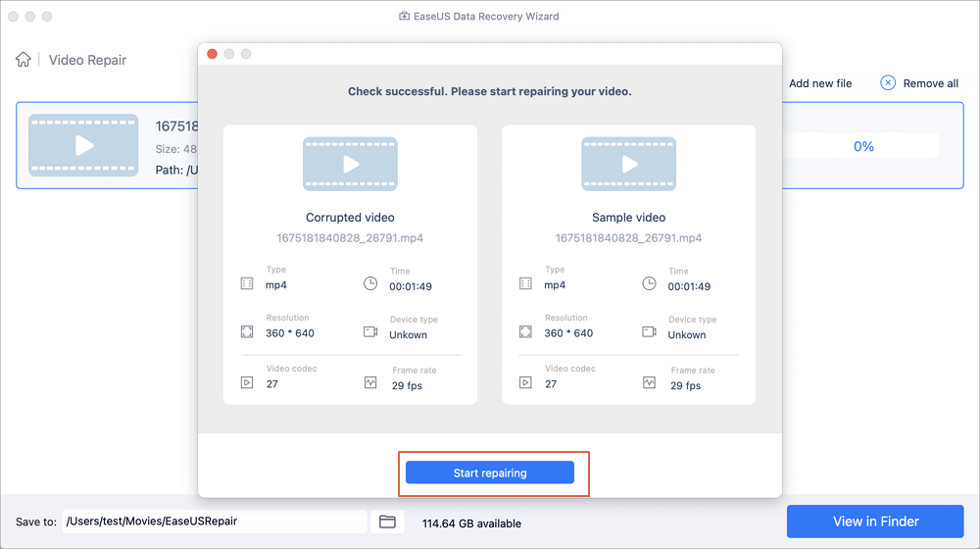Click Sample video Device type camera icon
Viewport: 980px width, 549px height.
click(650, 331)
